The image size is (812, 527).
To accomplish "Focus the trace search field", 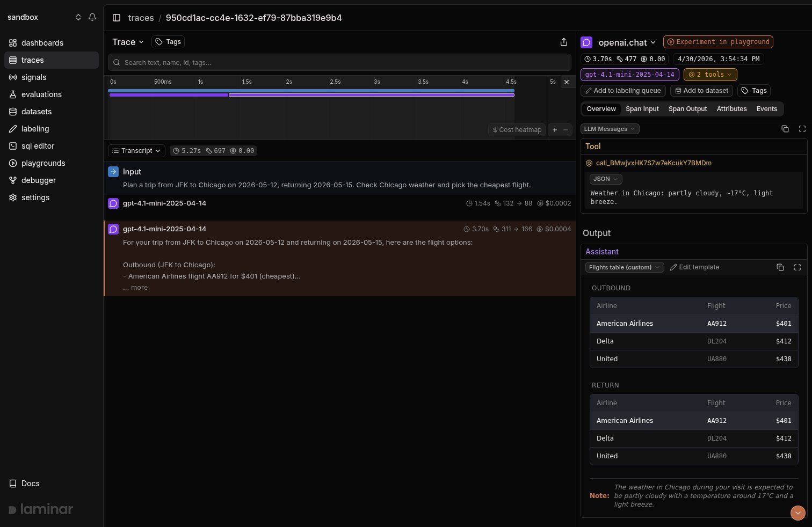I will click(x=339, y=62).
